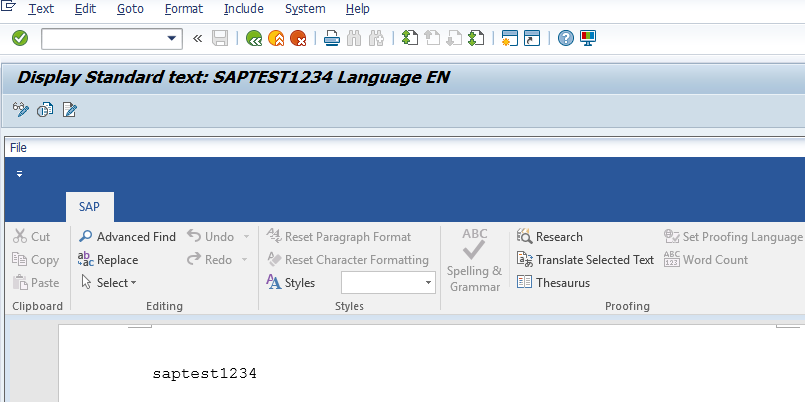805x402 pixels.
Task: Click the Find Next binoculars icon
Action: tap(376, 39)
